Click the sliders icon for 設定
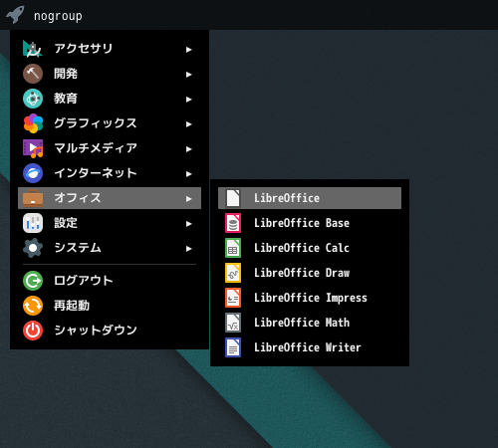 pyautogui.click(x=33, y=223)
